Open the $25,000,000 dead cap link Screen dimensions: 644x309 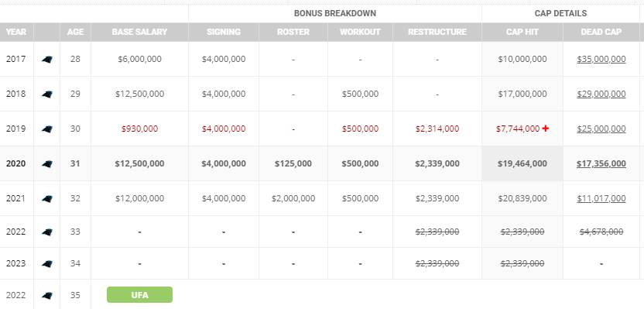(x=601, y=129)
